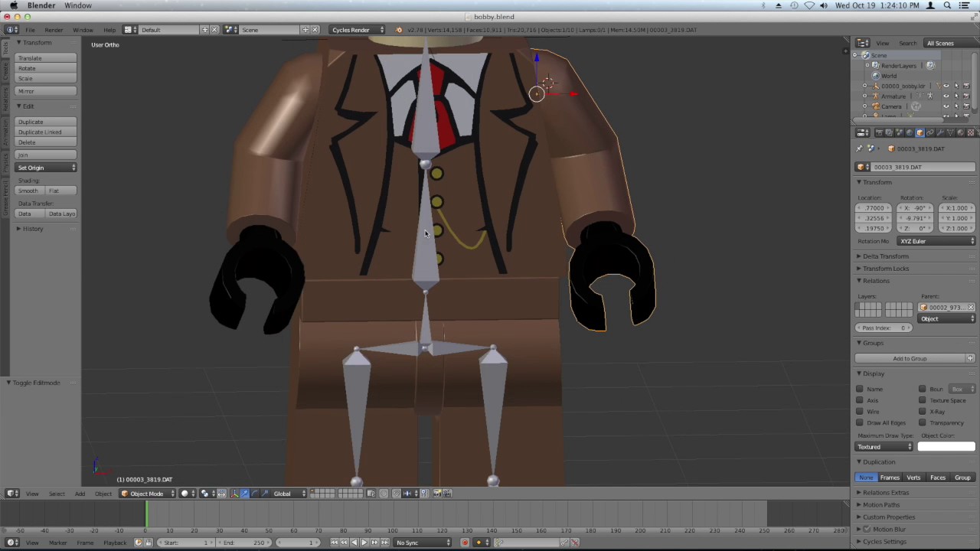Open the World properties tab icon
This screenshot has width=980, height=551.
910,132
